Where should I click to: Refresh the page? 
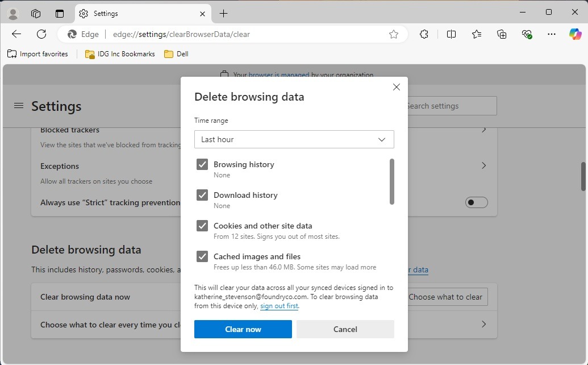point(41,34)
